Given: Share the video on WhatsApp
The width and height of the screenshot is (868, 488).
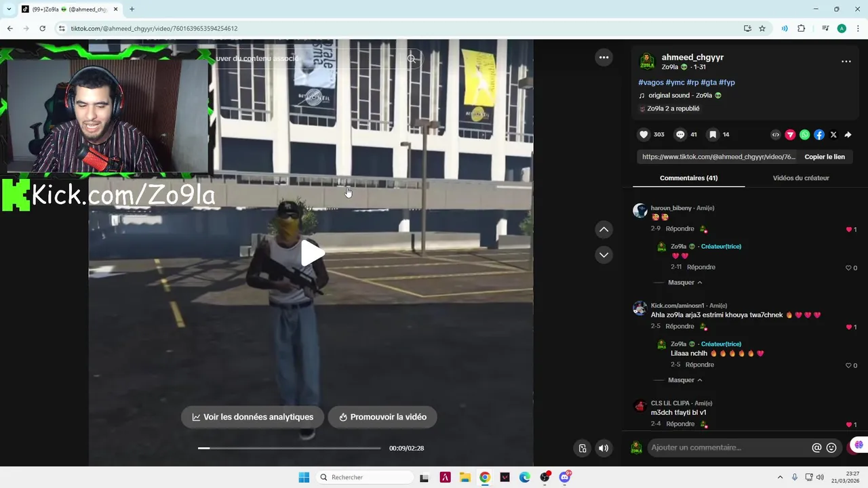Looking at the screenshot, I should click(804, 135).
